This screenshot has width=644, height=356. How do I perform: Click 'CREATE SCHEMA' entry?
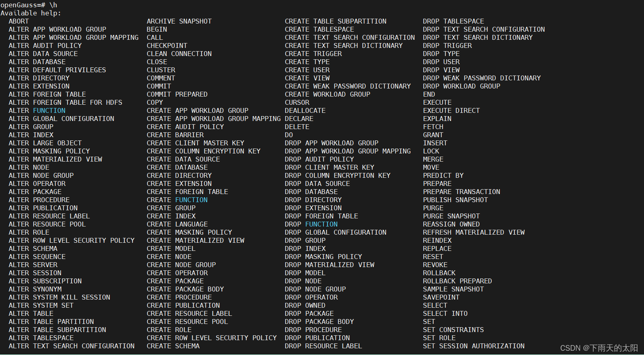click(x=173, y=346)
